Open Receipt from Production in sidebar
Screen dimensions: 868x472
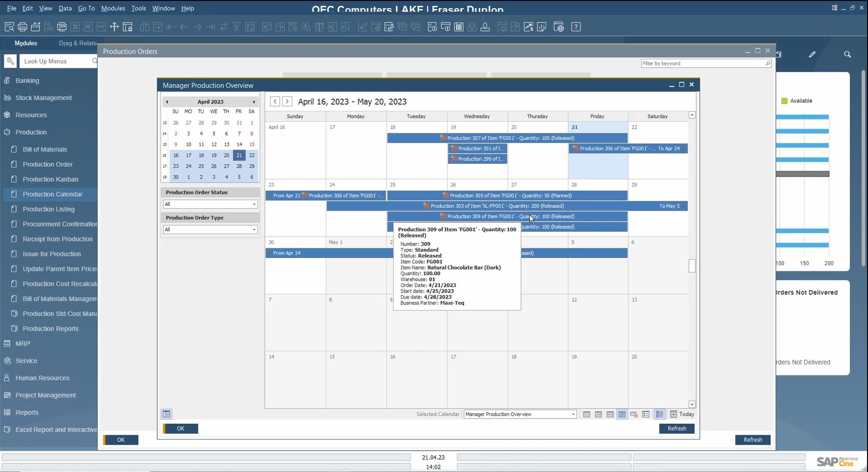(58, 239)
